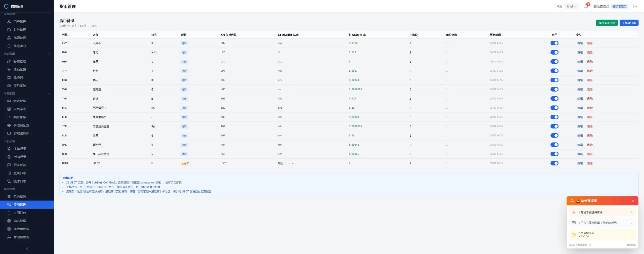
Task: Toggle the USDT enable switch
Action: coord(554,163)
